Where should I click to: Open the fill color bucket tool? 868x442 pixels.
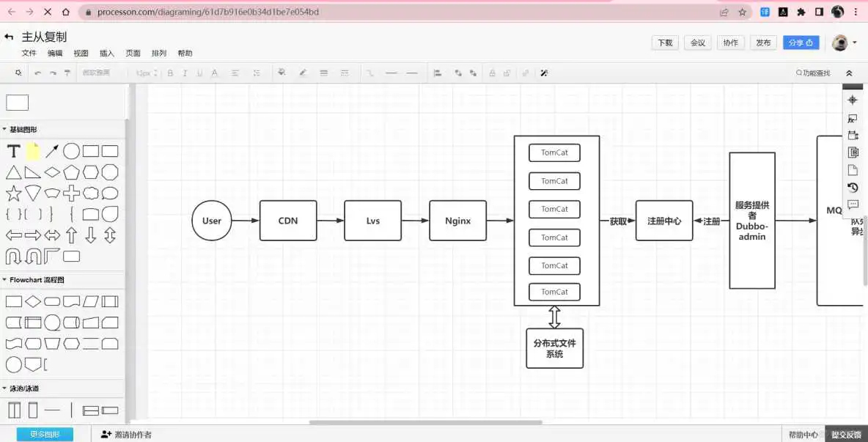281,73
